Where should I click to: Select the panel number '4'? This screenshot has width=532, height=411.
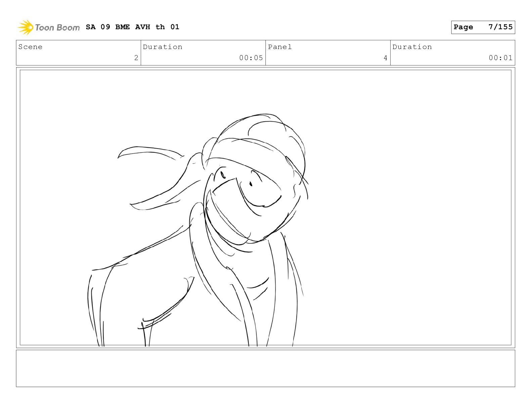pos(386,58)
